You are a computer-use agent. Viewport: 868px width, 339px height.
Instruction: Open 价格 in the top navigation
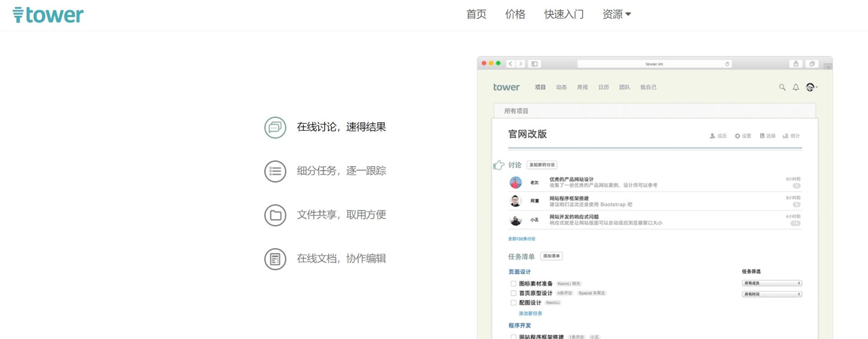515,14
